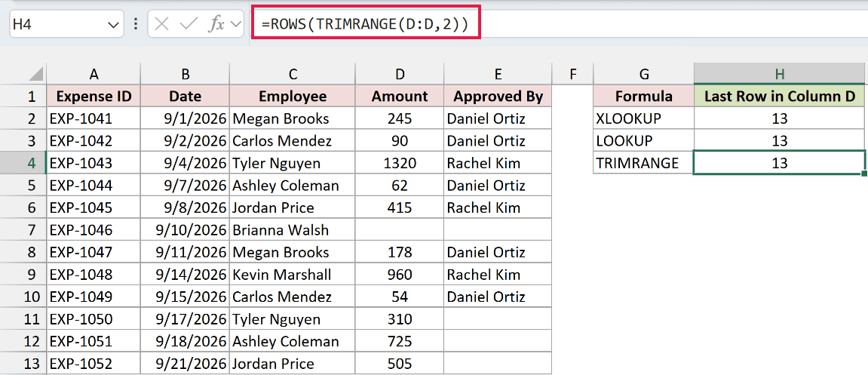Select column C header
Image resolution: width=868 pixels, height=375 pixels.
293,74
